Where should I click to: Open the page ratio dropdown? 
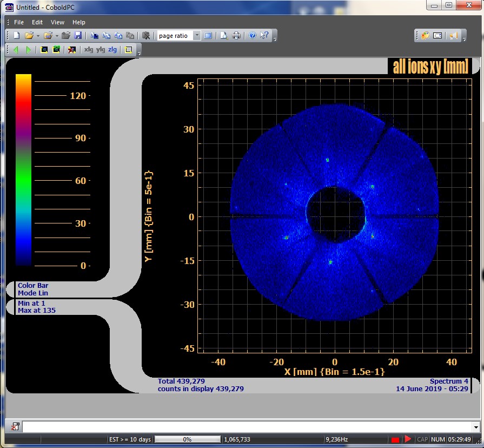(196, 36)
